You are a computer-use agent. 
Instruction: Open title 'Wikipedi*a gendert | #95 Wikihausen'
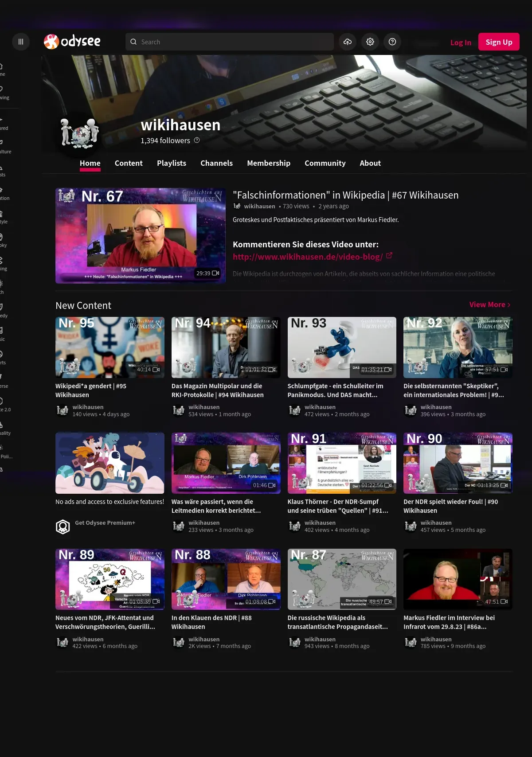(x=91, y=390)
